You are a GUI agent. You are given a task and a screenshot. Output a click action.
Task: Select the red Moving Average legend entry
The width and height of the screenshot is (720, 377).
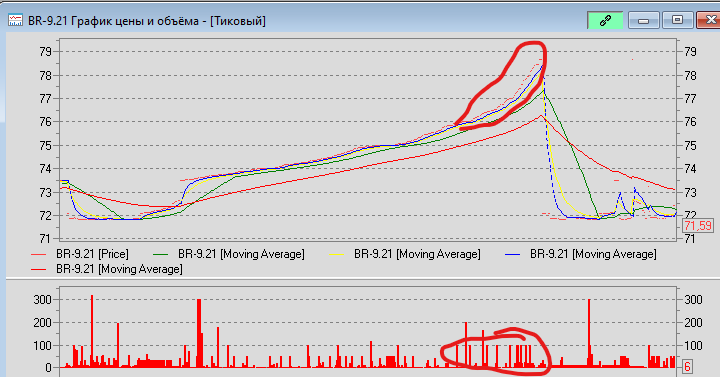107,269
